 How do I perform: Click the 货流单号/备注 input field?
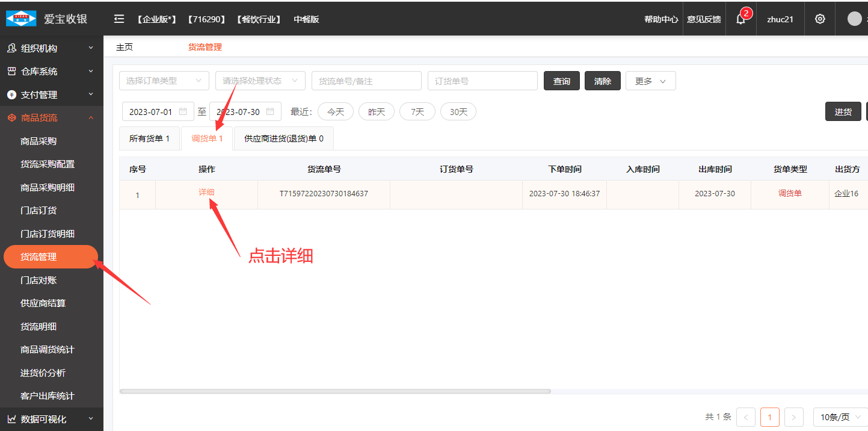point(366,81)
